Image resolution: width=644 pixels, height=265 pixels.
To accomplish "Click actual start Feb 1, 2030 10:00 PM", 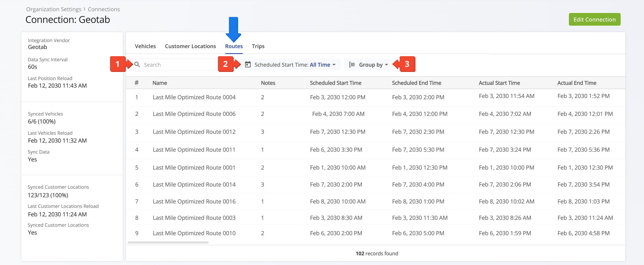I will tap(507, 168).
